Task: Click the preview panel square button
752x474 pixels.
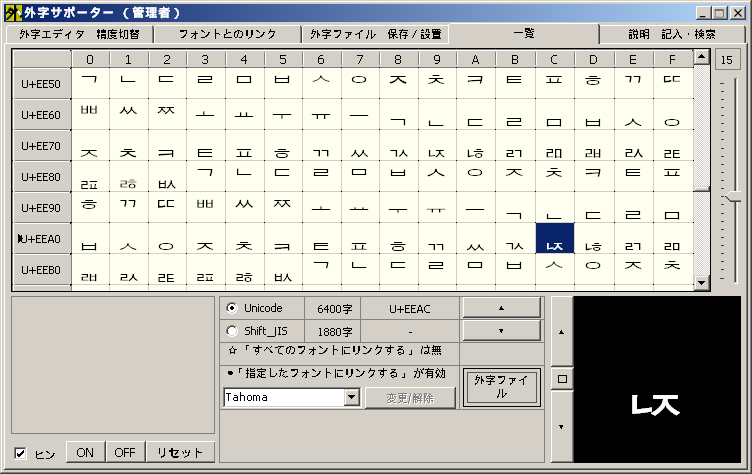Action: click(x=562, y=379)
